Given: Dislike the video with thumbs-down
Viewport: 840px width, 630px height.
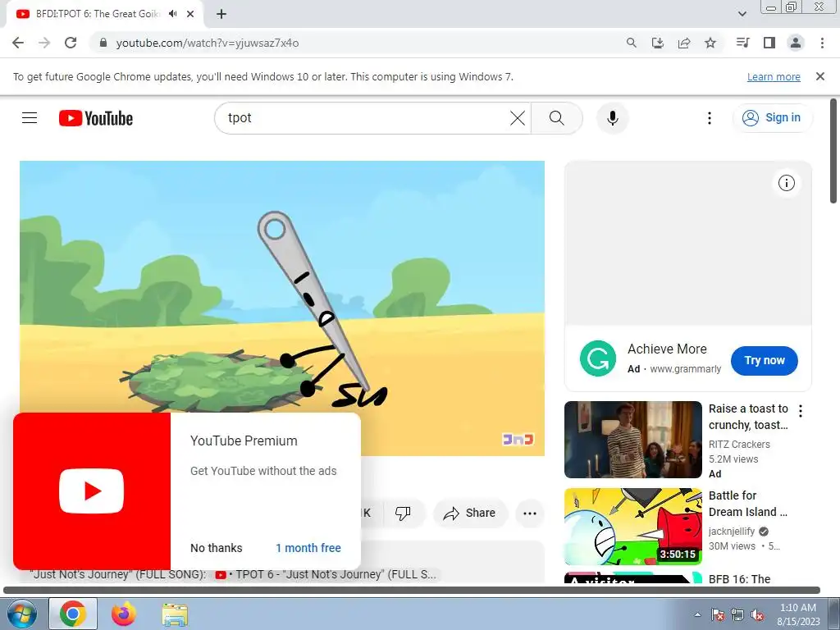Looking at the screenshot, I should coord(403,513).
